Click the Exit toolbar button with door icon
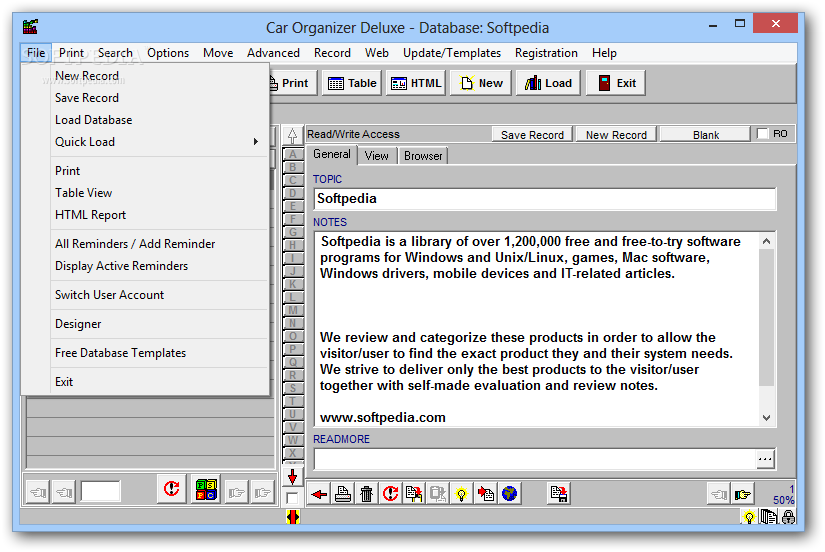 616,83
